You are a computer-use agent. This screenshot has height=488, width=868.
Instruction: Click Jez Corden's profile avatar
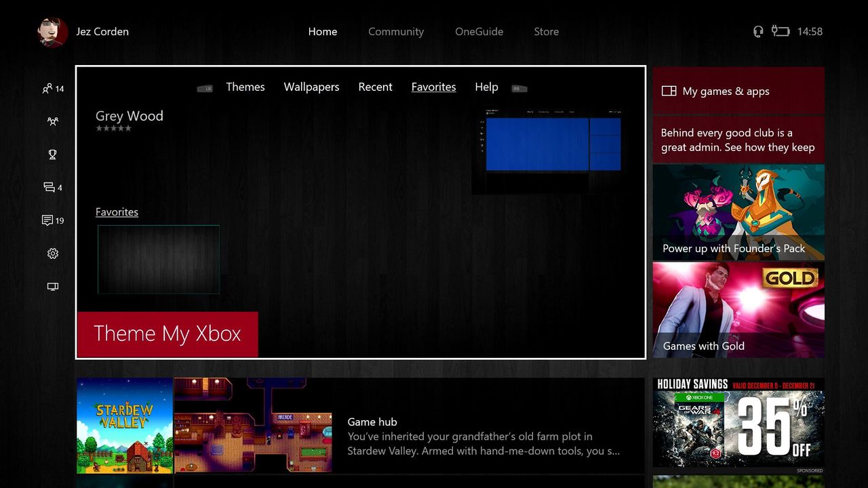[52, 32]
